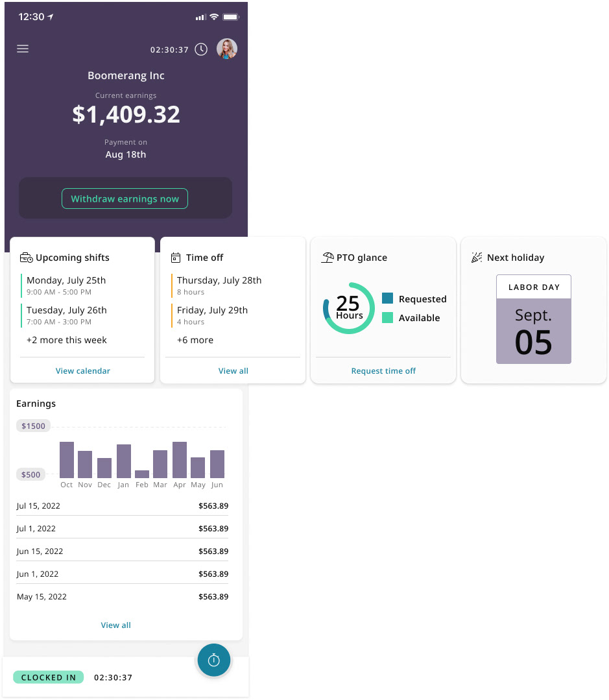
Task: Select the Dec earnings bar
Action: pos(104,468)
